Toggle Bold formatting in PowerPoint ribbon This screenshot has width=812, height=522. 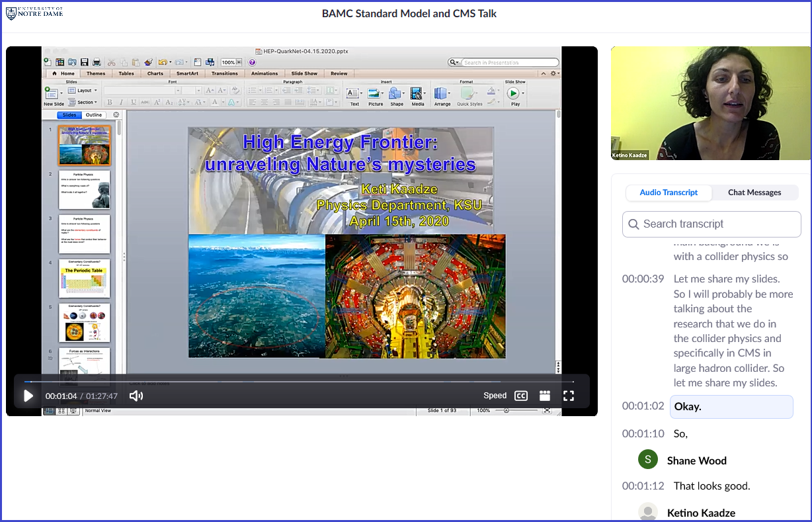coord(110,103)
